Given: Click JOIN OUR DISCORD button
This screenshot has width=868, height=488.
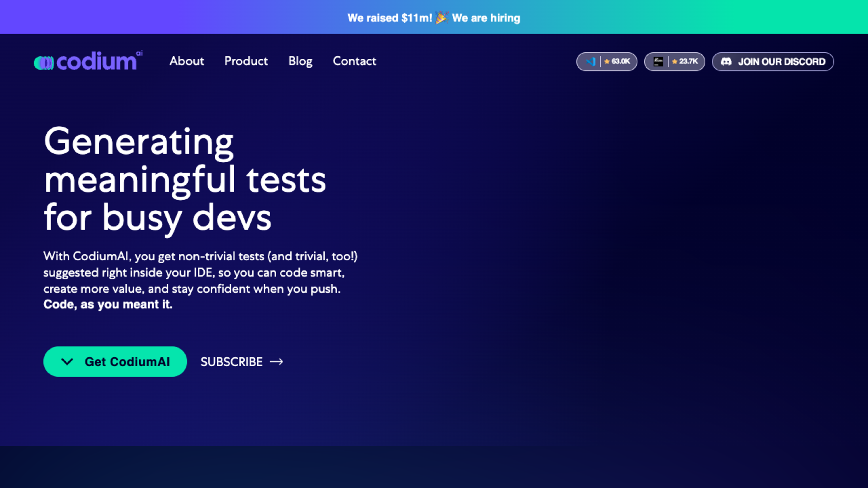Looking at the screenshot, I should click(x=773, y=62).
